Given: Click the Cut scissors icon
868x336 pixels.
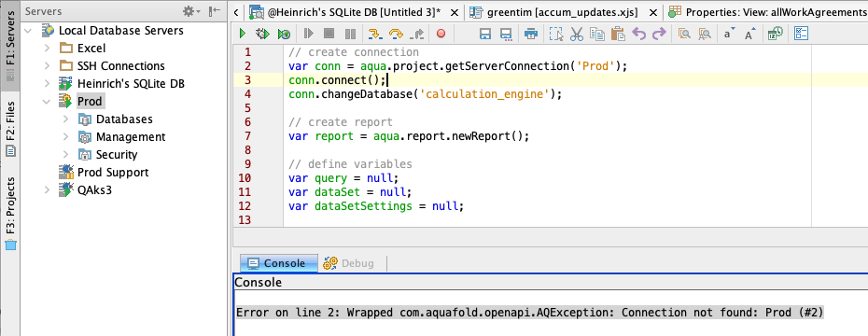Looking at the screenshot, I should tap(577, 35).
